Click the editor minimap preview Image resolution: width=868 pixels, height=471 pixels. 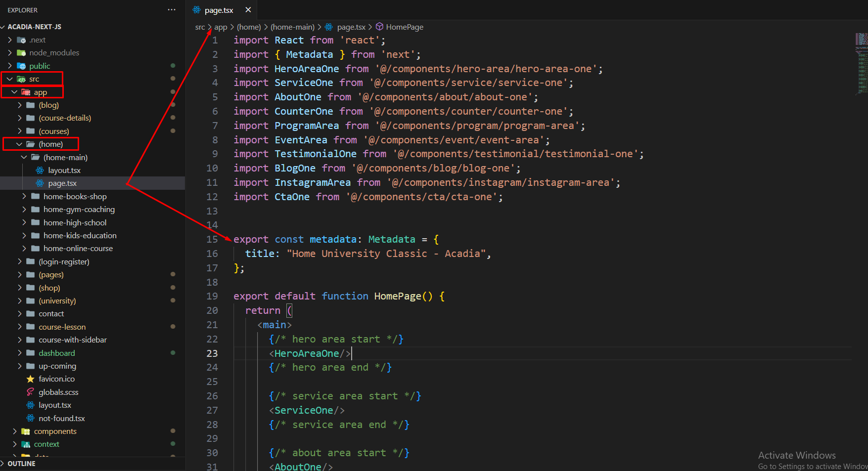tap(861, 63)
